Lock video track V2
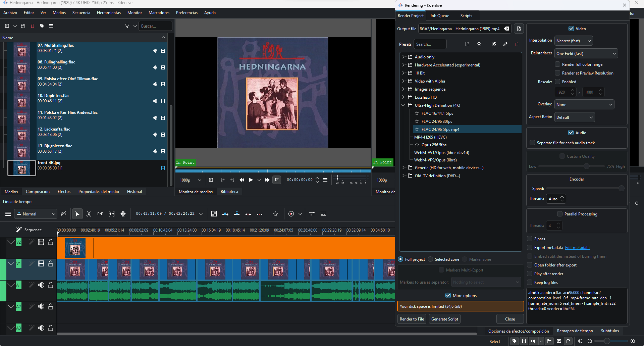 tap(51, 242)
